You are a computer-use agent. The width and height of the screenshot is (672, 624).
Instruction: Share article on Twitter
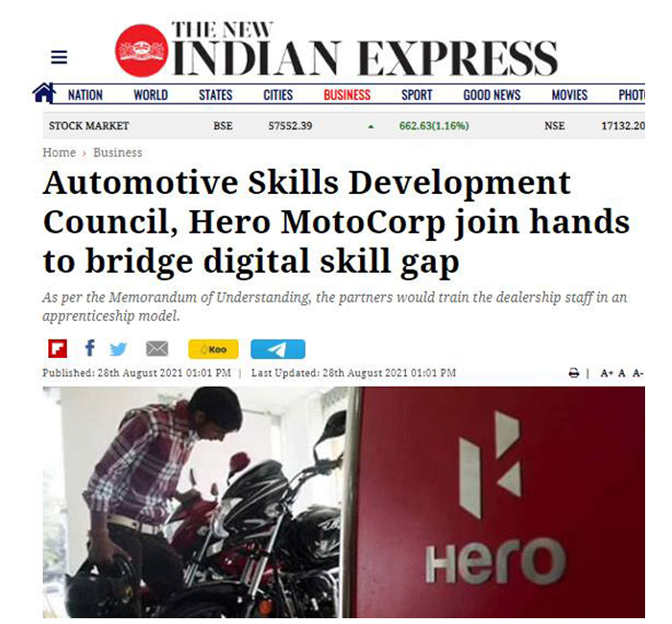click(118, 349)
